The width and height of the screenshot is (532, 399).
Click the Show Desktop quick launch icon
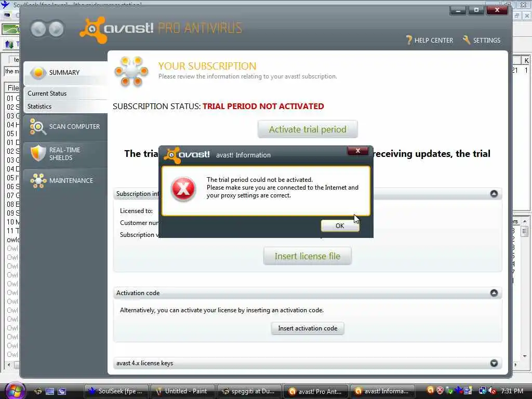(x=50, y=391)
